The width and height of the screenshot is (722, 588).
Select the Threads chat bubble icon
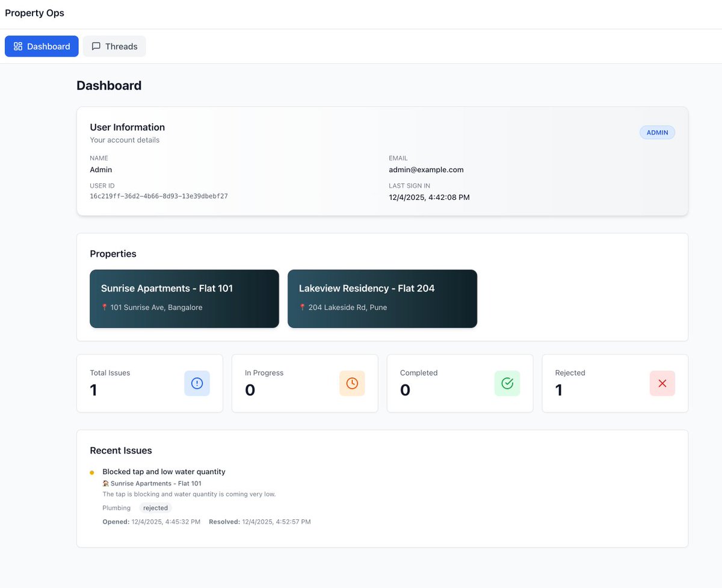pyautogui.click(x=96, y=46)
